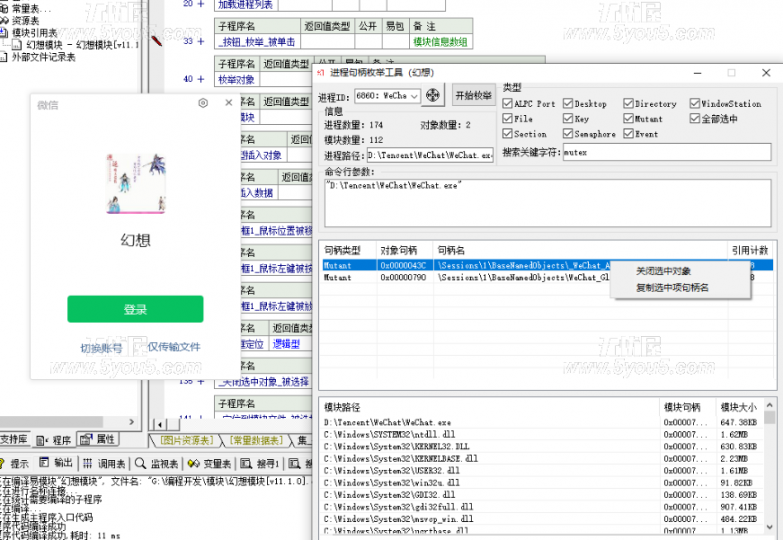783x540 pixels.
Task: Click the 提示 lightbulb icon in bottom bar
Action: (2, 464)
